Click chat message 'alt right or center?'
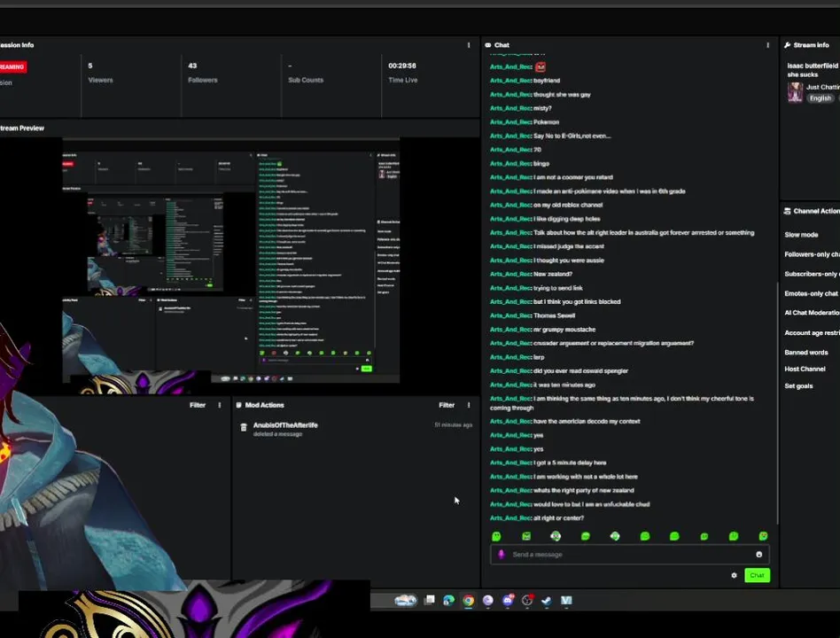The width and height of the screenshot is (840, 638). coord(559,518)
